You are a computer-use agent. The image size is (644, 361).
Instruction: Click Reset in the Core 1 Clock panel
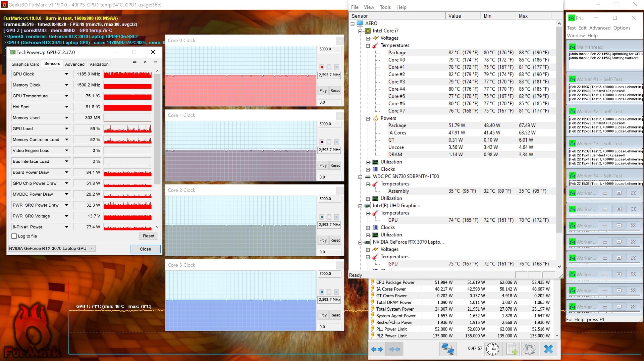pos(335,165)
